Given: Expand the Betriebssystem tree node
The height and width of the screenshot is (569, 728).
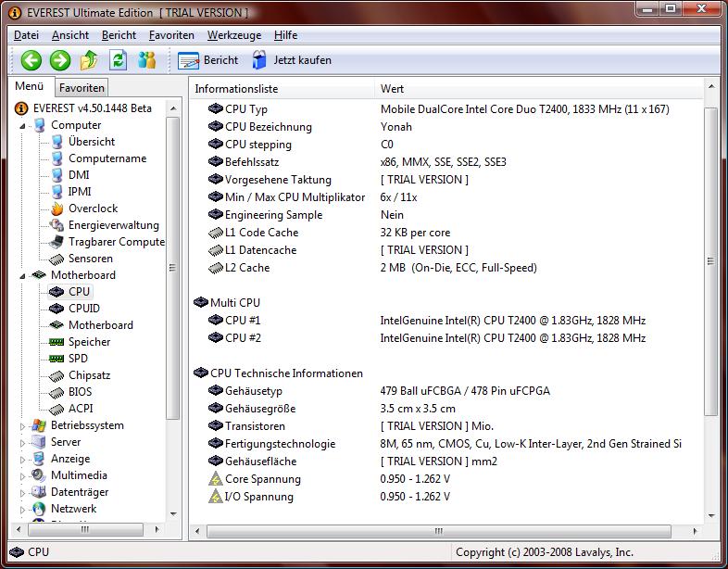Looking at the screenshot, I should (22, 426).
